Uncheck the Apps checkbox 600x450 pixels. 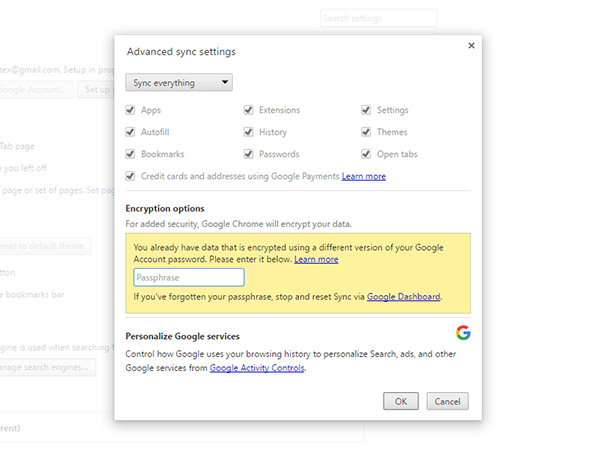coord(131,110)
